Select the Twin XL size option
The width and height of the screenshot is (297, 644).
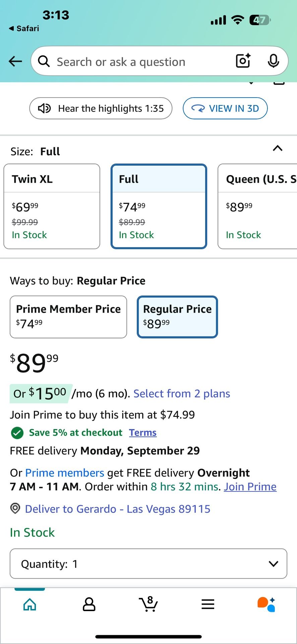tap(52, 206)
